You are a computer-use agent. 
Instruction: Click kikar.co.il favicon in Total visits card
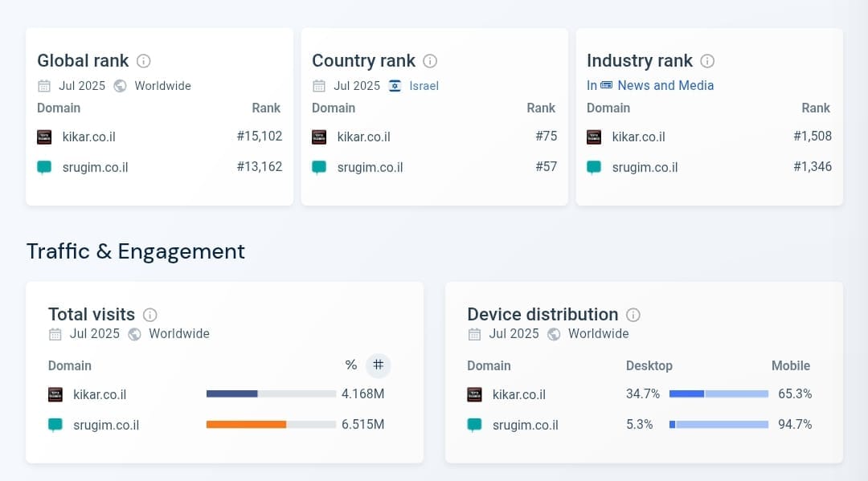[55, 394]
